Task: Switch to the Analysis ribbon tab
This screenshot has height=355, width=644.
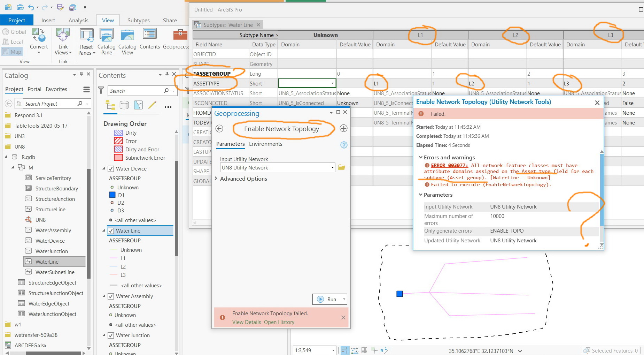Action: 78,21
